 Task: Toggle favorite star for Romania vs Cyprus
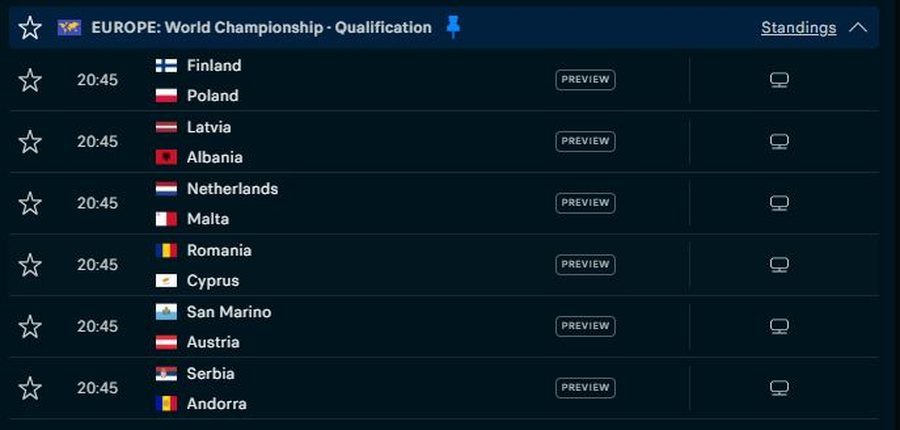30,265
